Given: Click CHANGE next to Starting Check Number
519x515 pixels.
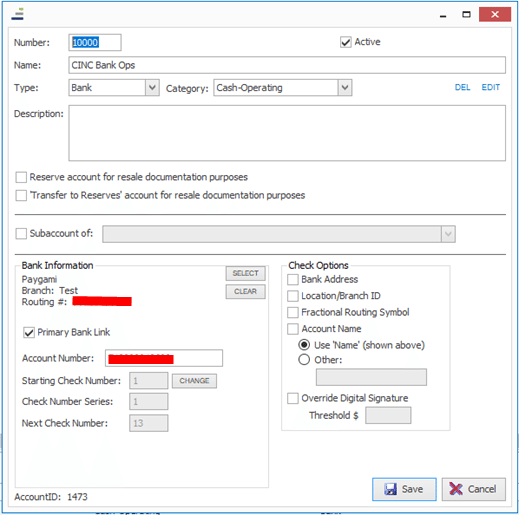Looking at the screenshot, I should pyautogui.click(x=194, y=381).
